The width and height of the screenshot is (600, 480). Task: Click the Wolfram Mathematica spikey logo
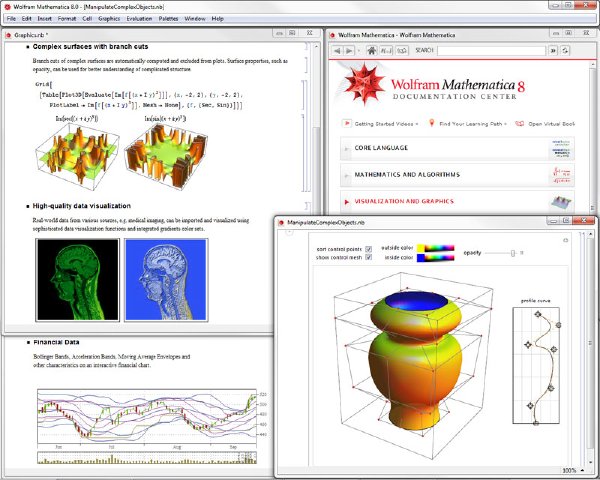click(364, 84)
